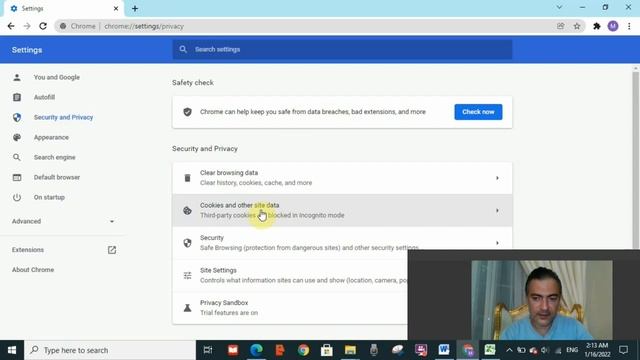Select Security and Privacy in sidebar

[x=63, y=117]
